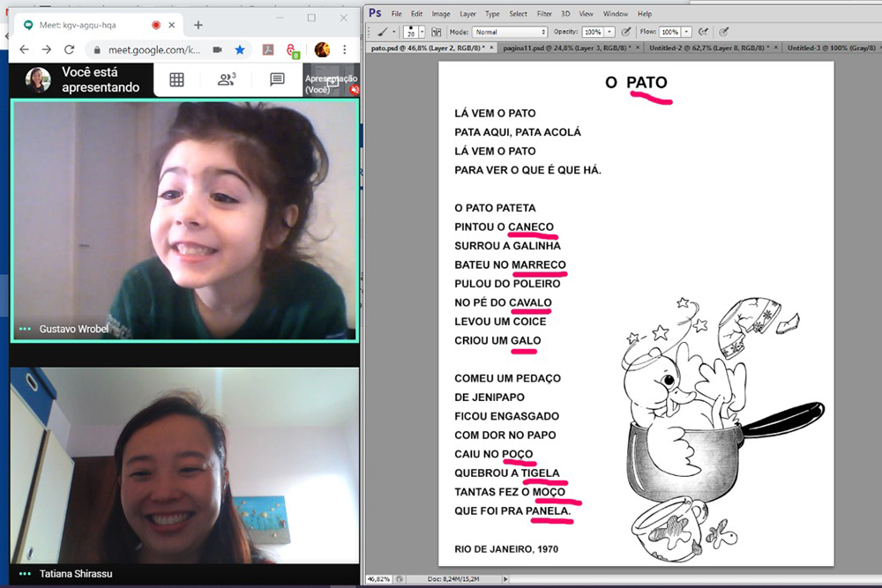Click the presenter avatar in Meet header

tap(38, 80)
